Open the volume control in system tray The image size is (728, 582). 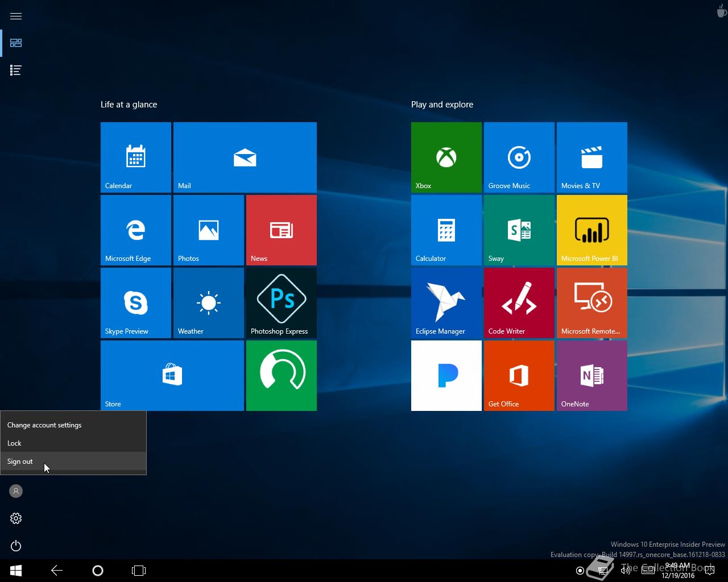(x=626, y=571)
